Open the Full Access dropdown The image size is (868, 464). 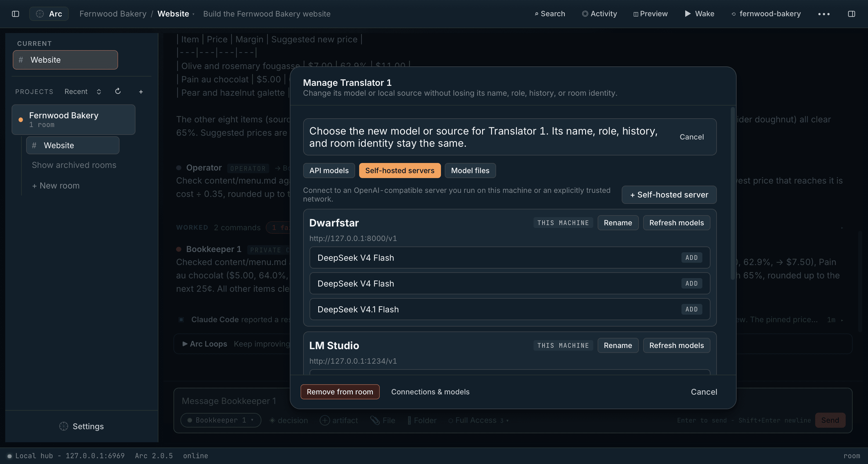478,420
